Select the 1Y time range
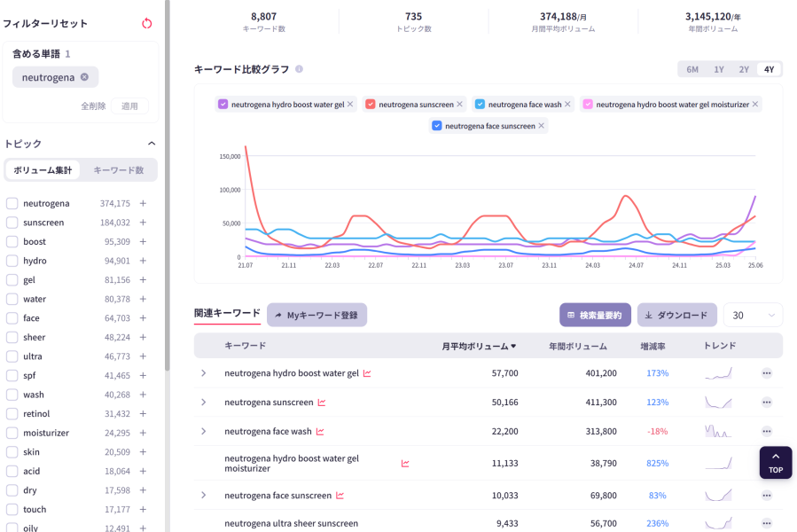This screenshot has height=532, width=797. (719, 69)
